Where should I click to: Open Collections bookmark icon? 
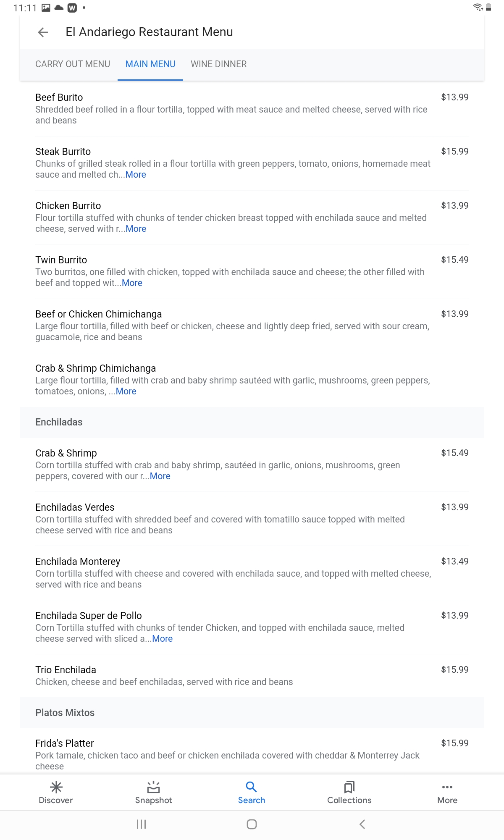349,787
